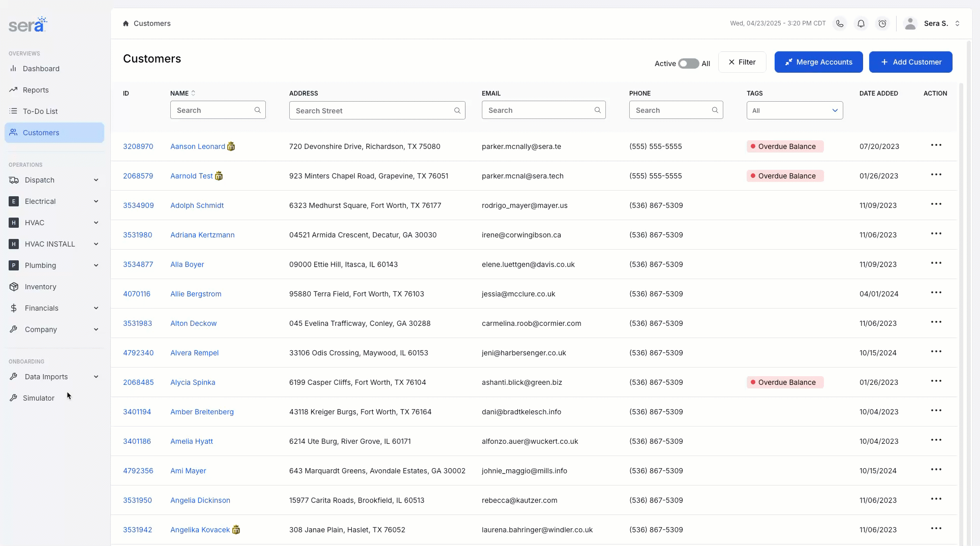
Task: Open the actions menu for Alycia Spinka
Action: point(936,381)
